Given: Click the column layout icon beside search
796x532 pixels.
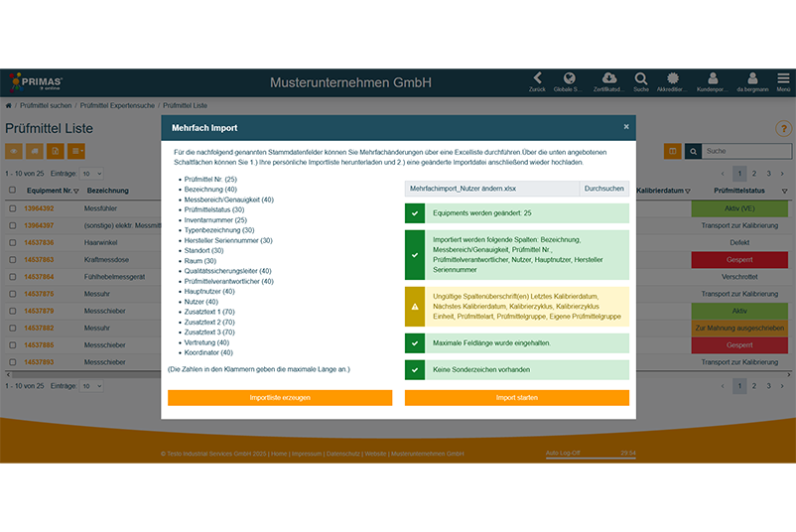Looking at the screenshot, I should click(x=672, y=151).
